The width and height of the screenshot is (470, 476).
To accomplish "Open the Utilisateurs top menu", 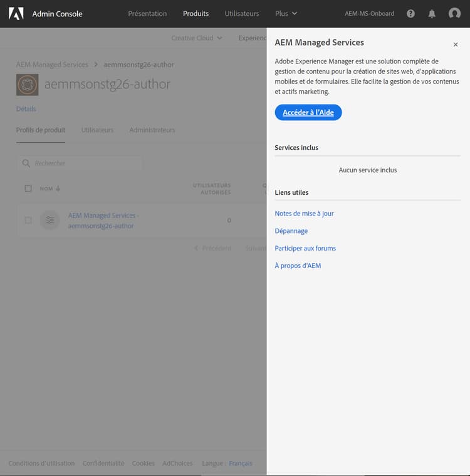I will [x=242, y=14].
